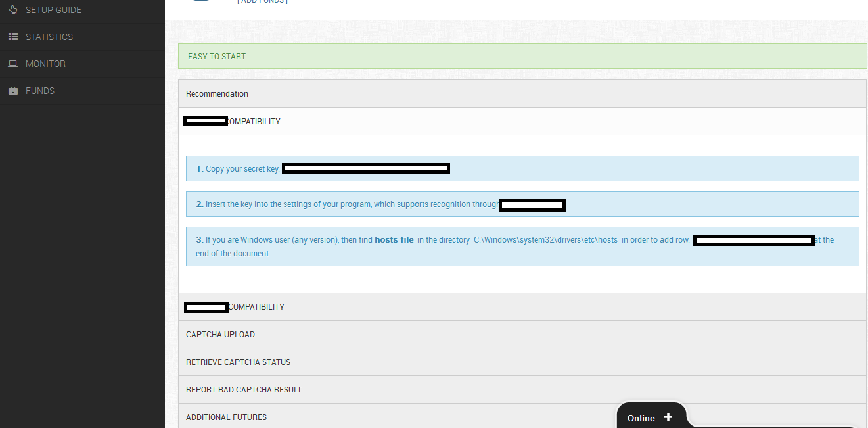Open the Monitor sidebar section
Screen dimensions: 868x428
pyautogui.click(x=82, y=64)
